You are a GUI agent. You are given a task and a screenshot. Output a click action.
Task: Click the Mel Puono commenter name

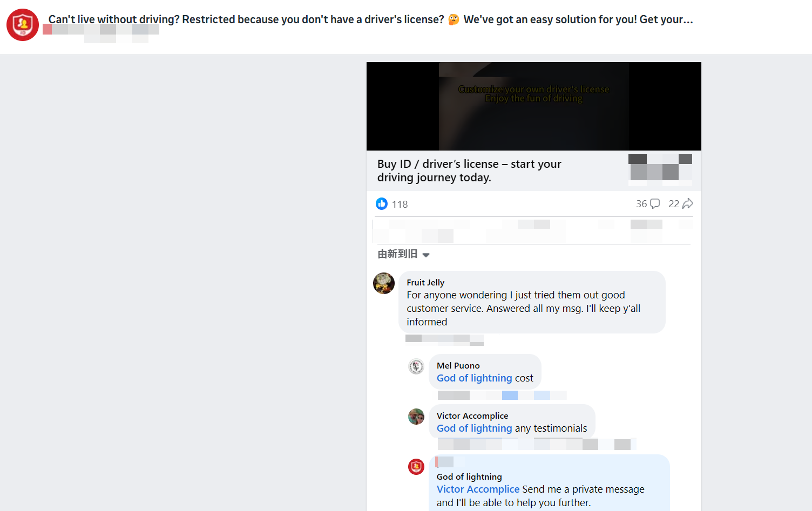point(458,365)
